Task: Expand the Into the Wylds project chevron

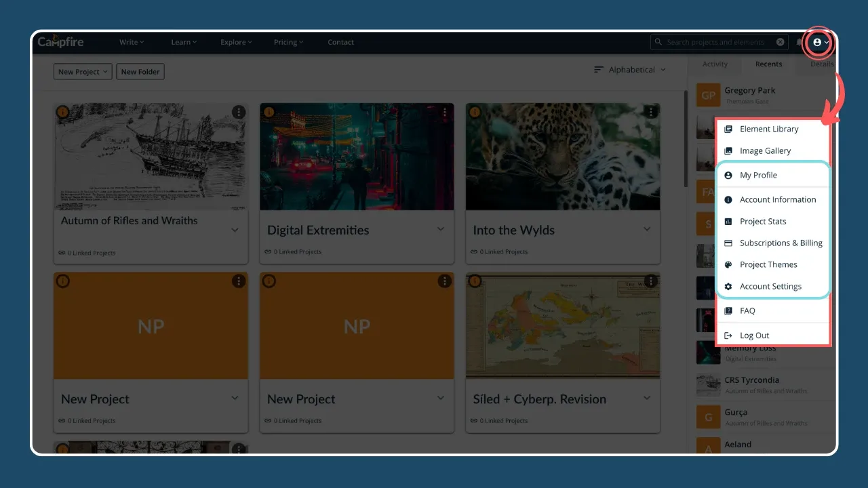Action: click(646, 229)
